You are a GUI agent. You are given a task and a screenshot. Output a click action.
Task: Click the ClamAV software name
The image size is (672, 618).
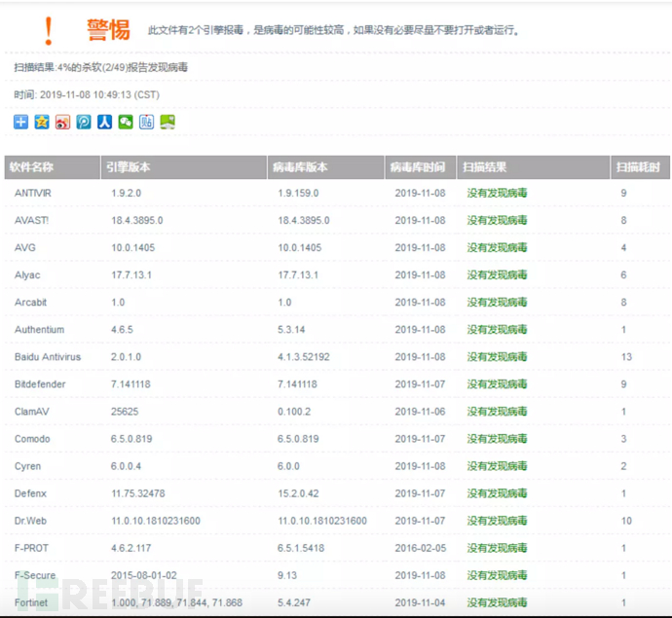(32, 412)
